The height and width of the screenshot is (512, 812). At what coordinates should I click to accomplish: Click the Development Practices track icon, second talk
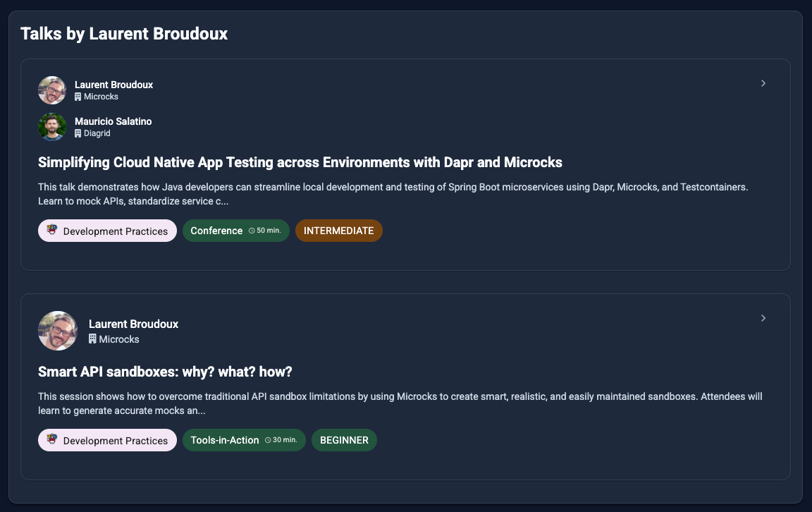[x=52, y=439]
